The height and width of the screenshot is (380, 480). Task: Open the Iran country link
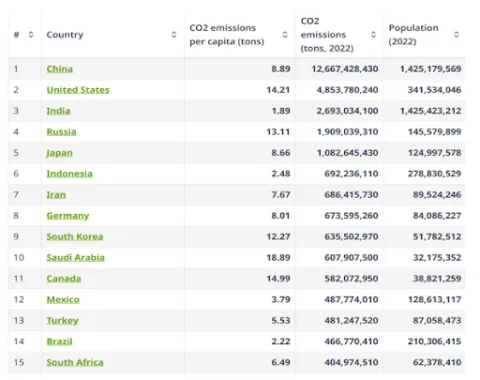(x=56, y=195)
